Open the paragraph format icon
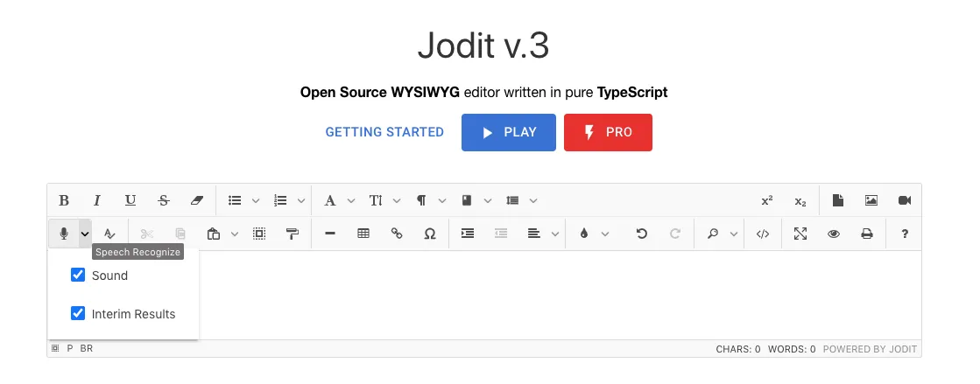The image size is (980, 384). coord(421,200)
